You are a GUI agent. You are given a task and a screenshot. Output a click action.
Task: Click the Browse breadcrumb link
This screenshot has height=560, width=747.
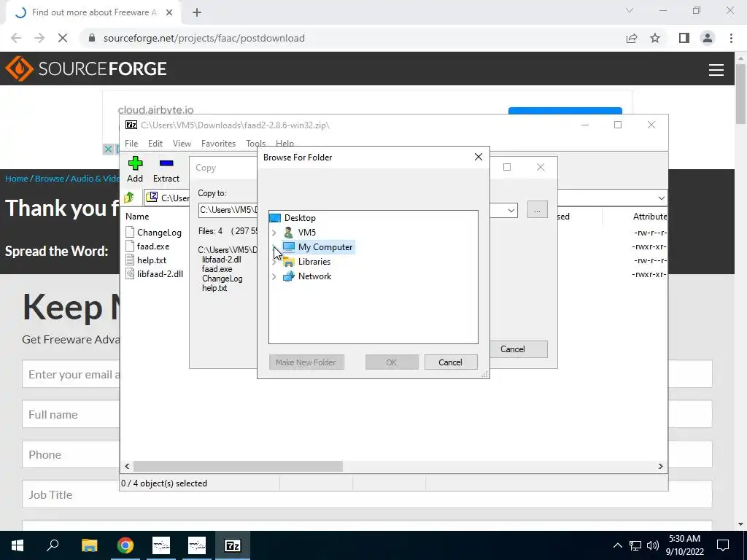pos(49,179)
